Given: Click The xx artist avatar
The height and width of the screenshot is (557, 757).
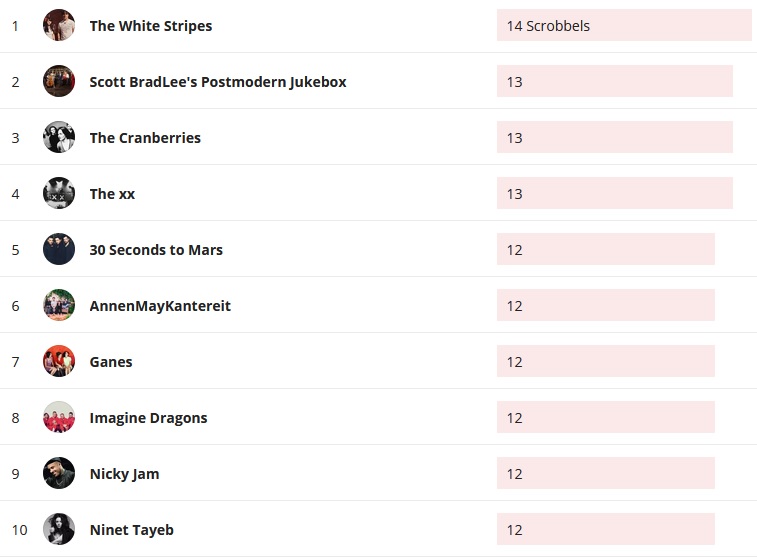Looking at the screenshot, I should pos(59,194).
